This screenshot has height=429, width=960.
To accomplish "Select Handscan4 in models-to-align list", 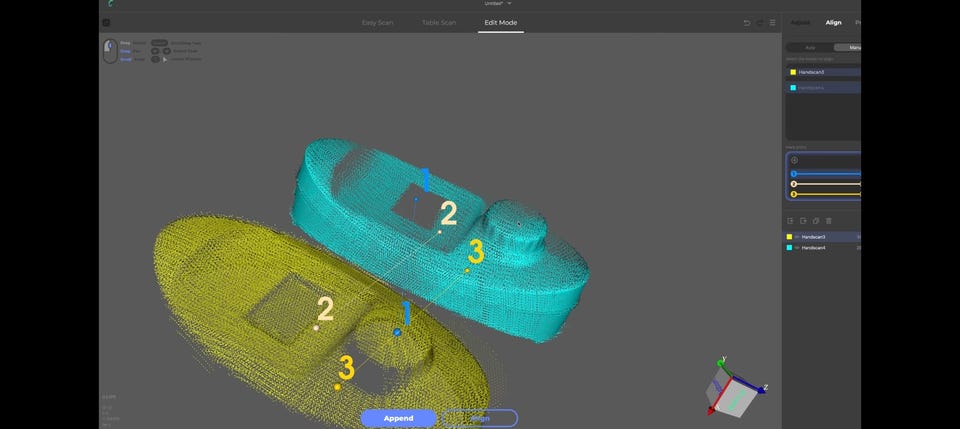I will click(x=824, y=88).
